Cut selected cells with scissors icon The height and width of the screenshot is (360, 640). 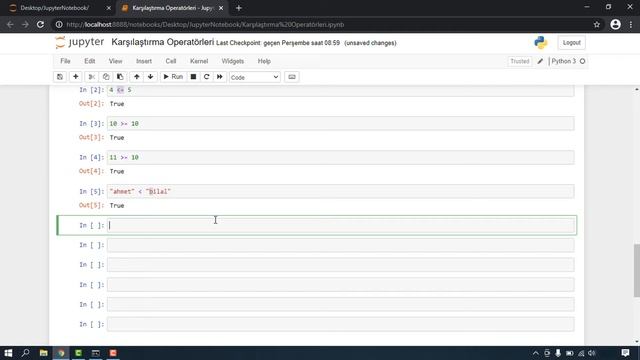[x=91, y=77]
